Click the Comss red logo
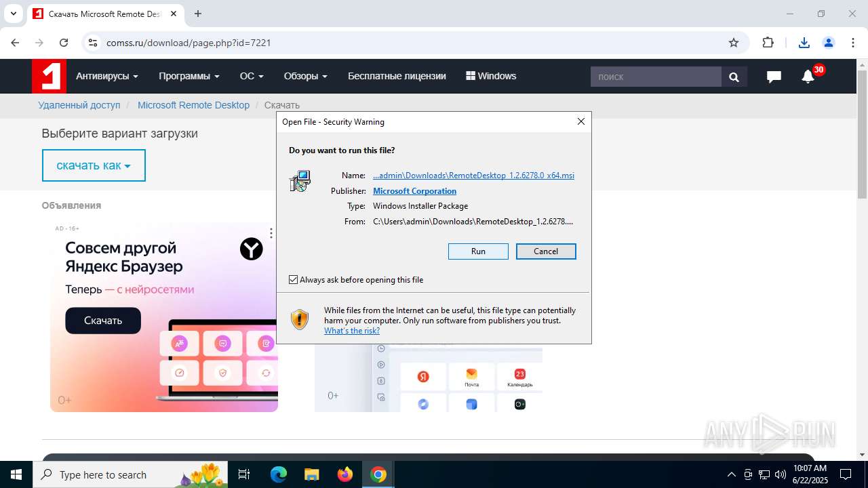 coord(49,76)
